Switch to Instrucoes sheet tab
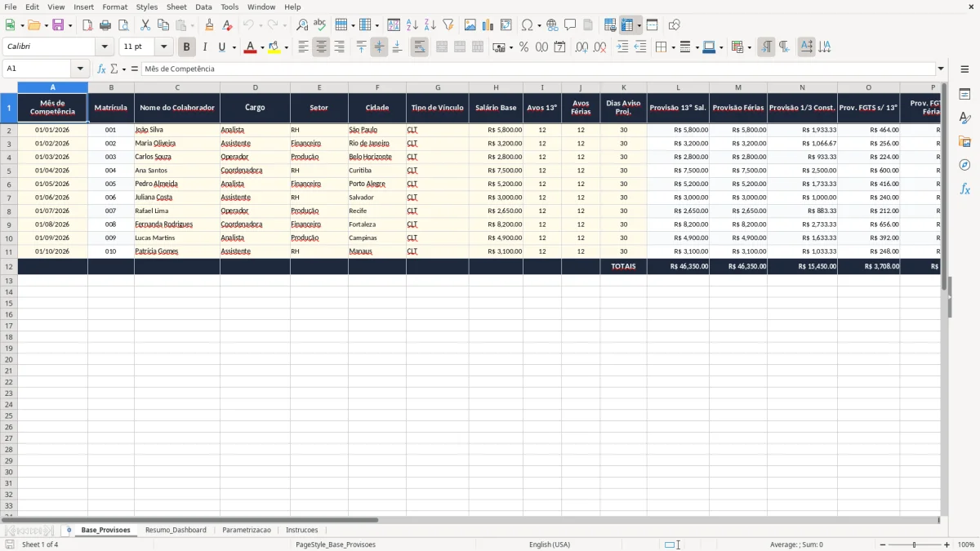 click(x=302, y=530)
